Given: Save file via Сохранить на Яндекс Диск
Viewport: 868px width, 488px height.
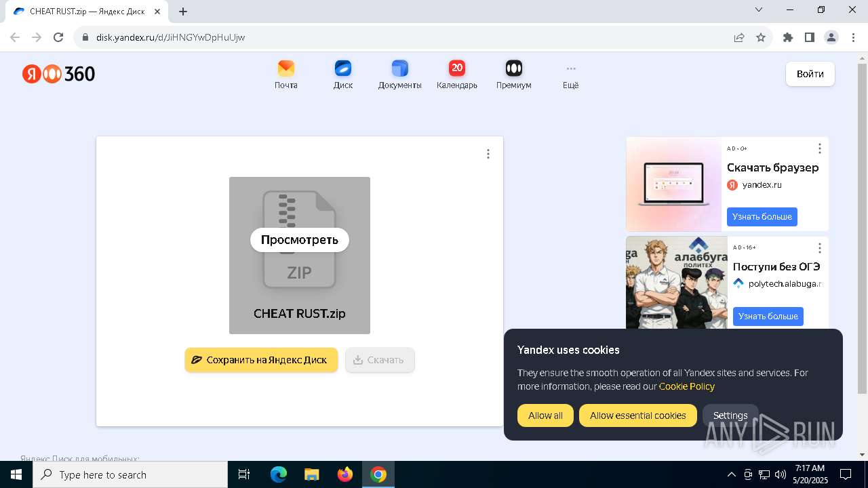Looking at the screenshot, I should pyautogui.click(x=261, y=360).
